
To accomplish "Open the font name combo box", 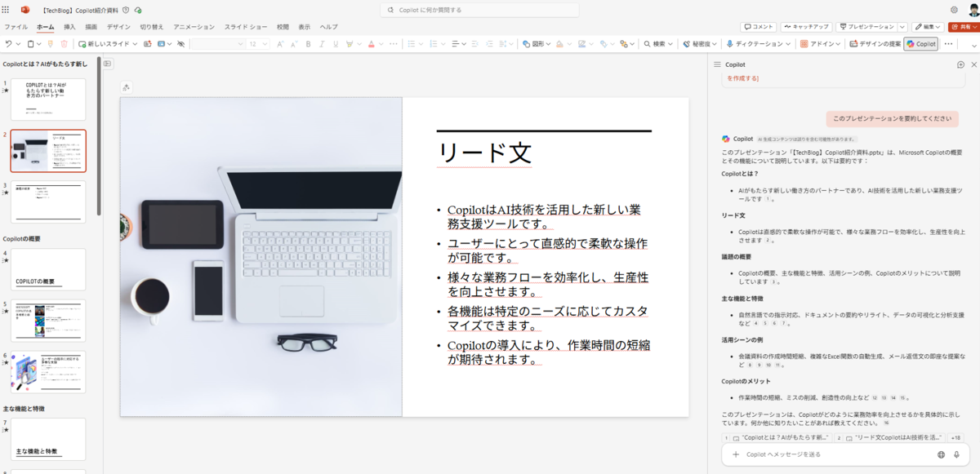I will 217,44.
